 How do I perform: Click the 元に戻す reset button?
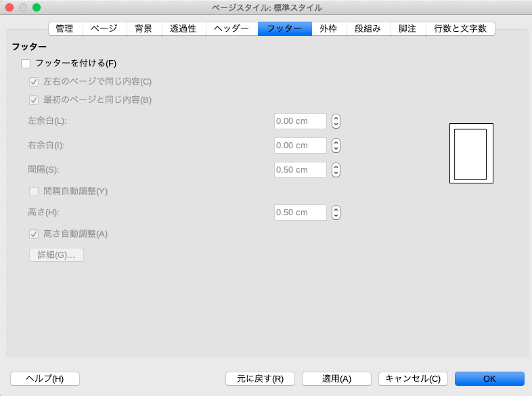pyautogui.click(x=260, y=378)
